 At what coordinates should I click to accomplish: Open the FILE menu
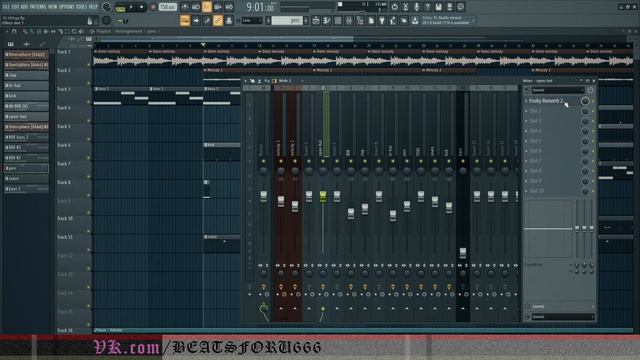click(x=6, y=7)
